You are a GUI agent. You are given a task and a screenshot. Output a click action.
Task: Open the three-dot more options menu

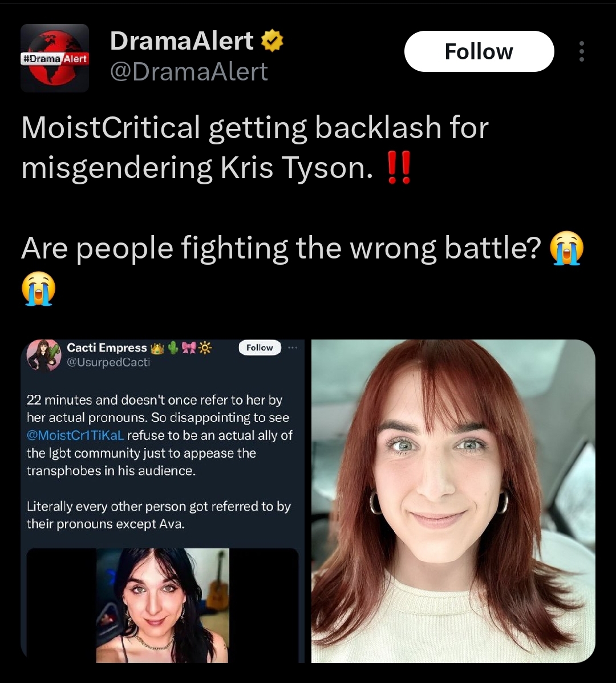(x=582, y=51)
